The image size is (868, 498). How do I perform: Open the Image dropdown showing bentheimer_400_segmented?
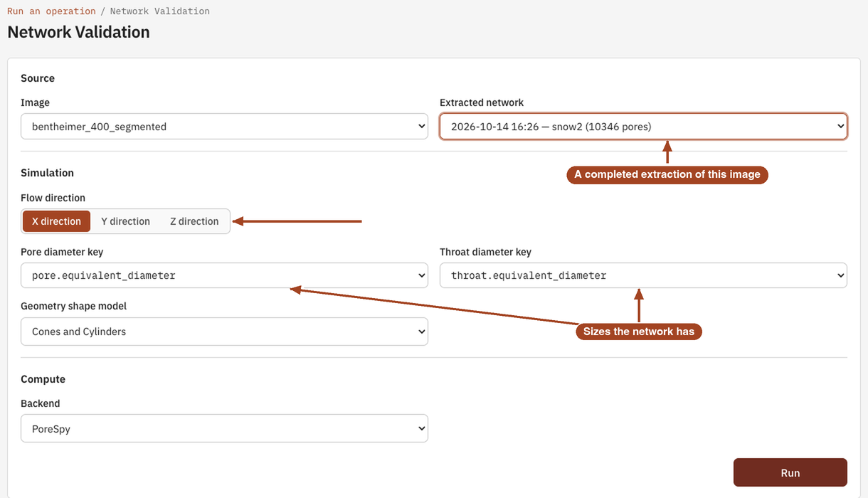point(224,127)
